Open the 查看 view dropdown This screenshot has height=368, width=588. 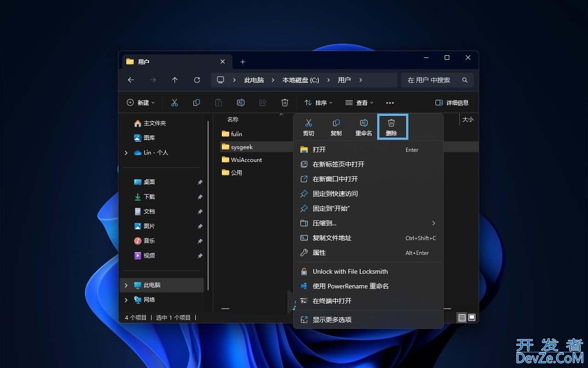[359, 103]
